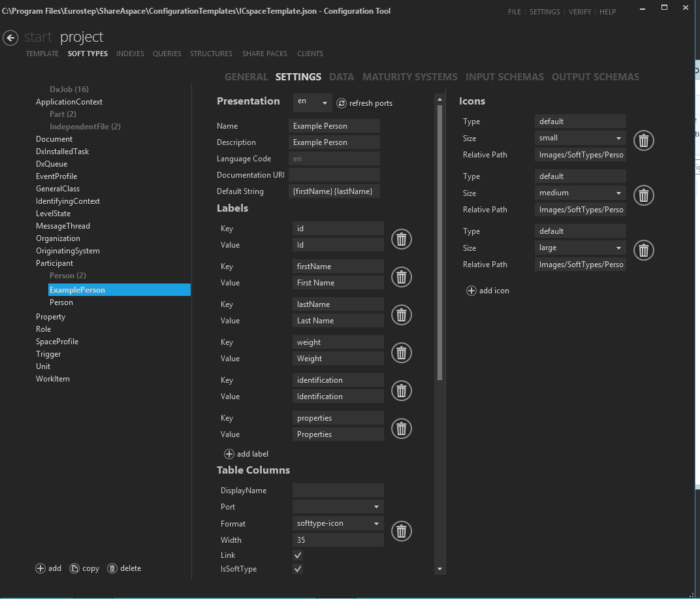The width and height of the screenshot is (700, 599).
Task: Select ApplicationContext in the tree
Action: click(69, 102)
